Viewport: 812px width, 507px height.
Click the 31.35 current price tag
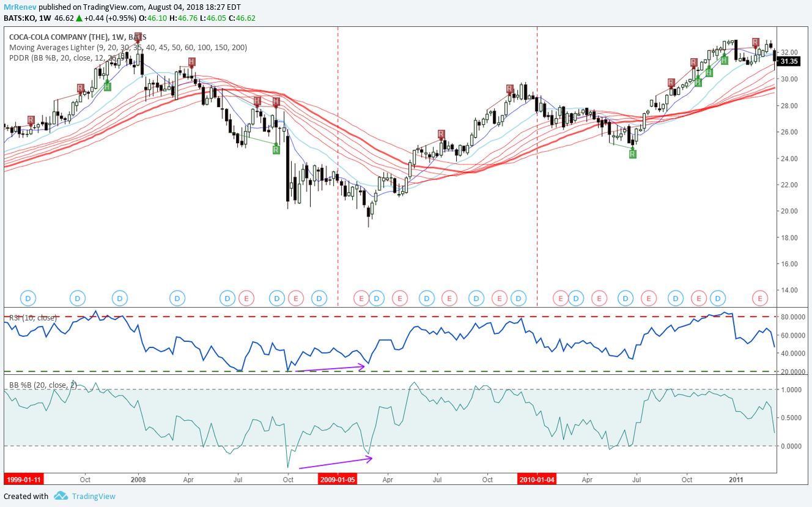(789, 61)
